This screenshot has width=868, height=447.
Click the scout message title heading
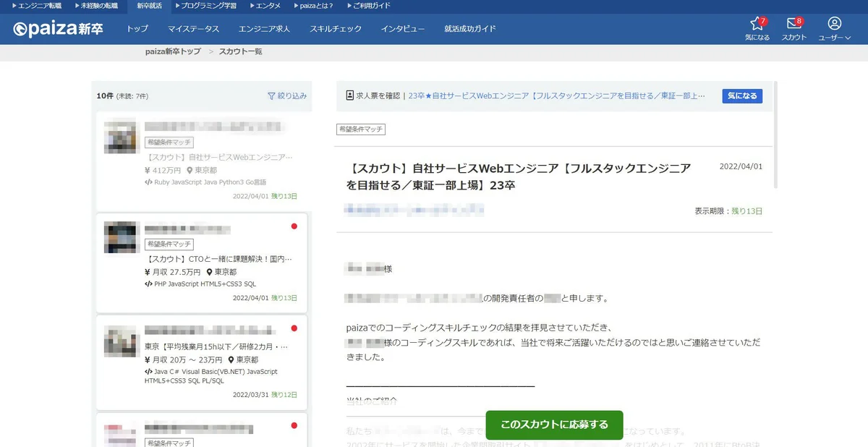pos(519,176)
